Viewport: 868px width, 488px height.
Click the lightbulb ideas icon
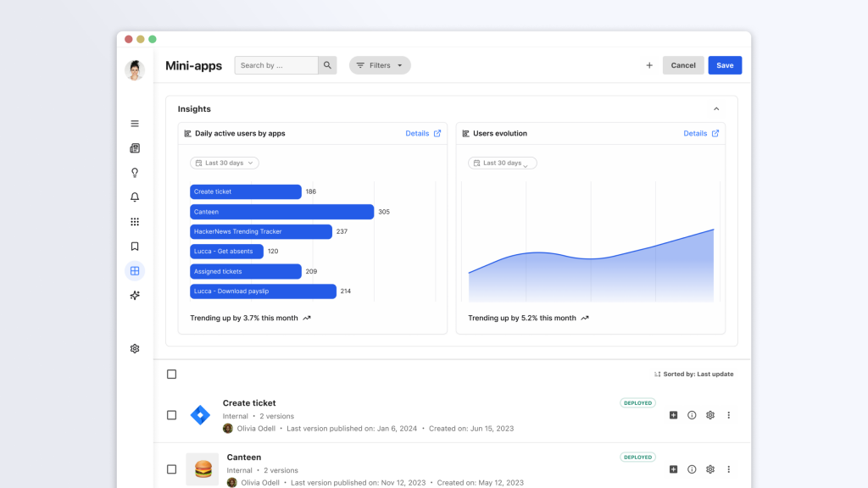135,173
